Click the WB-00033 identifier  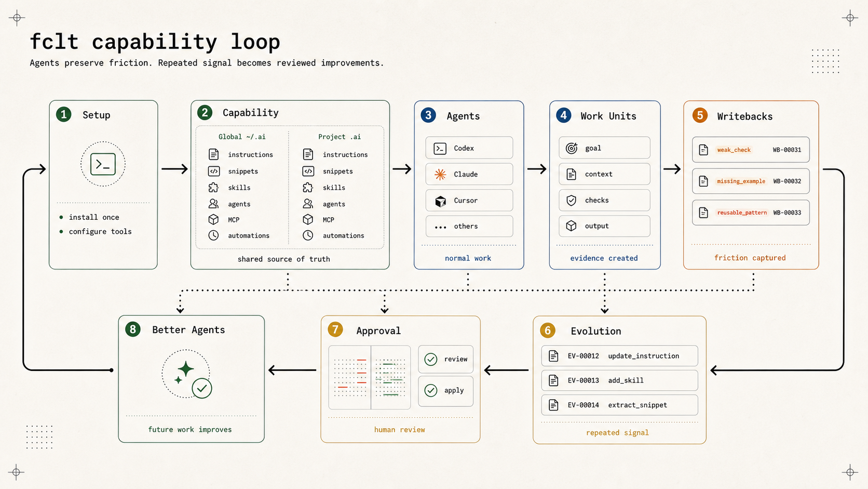click(x=786, y=213)
